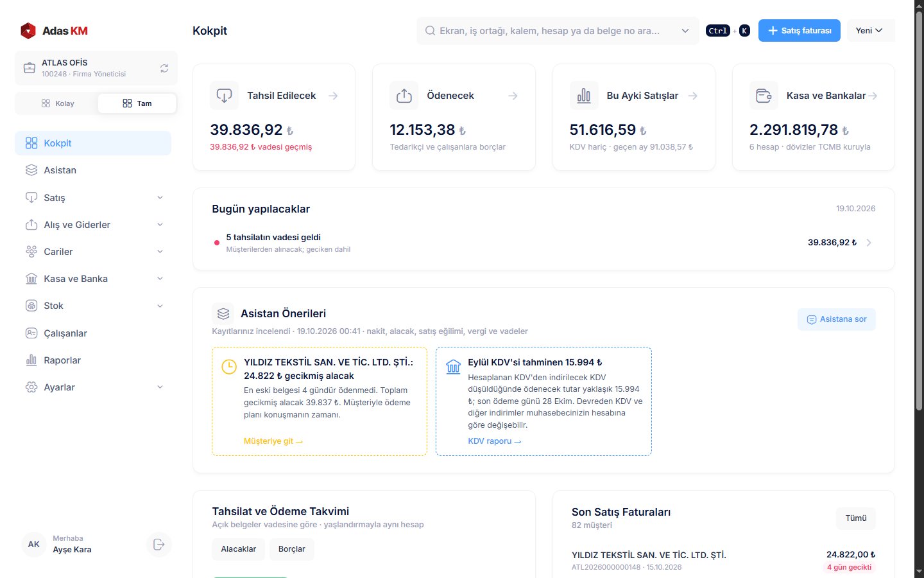Go to Çalışanlar page
The height and width of the screenshot is (578, 924).
tap(93, 333)
